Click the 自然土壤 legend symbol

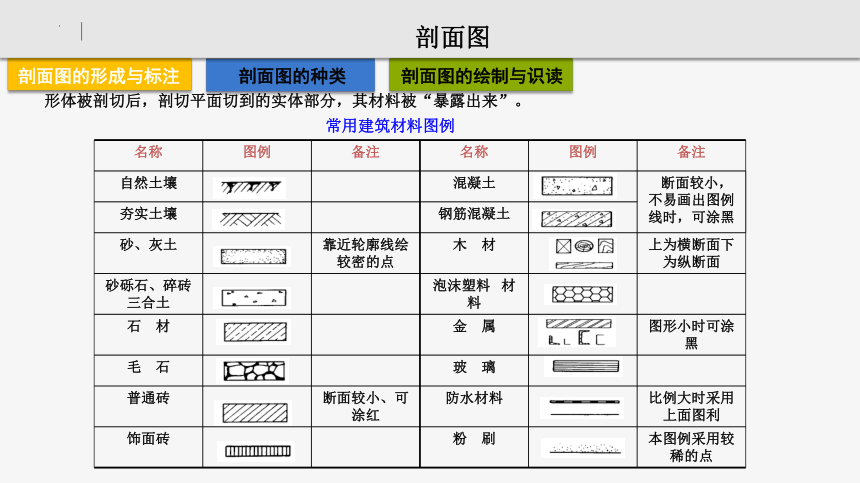250,187
